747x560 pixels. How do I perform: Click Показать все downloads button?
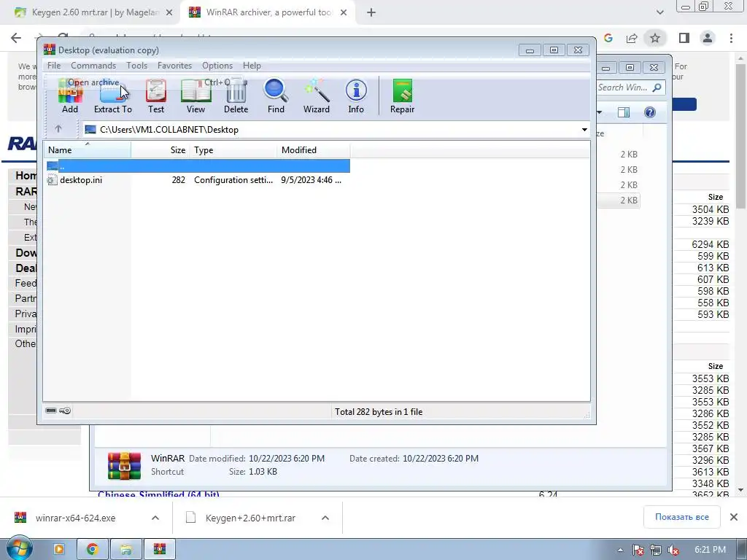pyautogui.click(x=682, y=517)
